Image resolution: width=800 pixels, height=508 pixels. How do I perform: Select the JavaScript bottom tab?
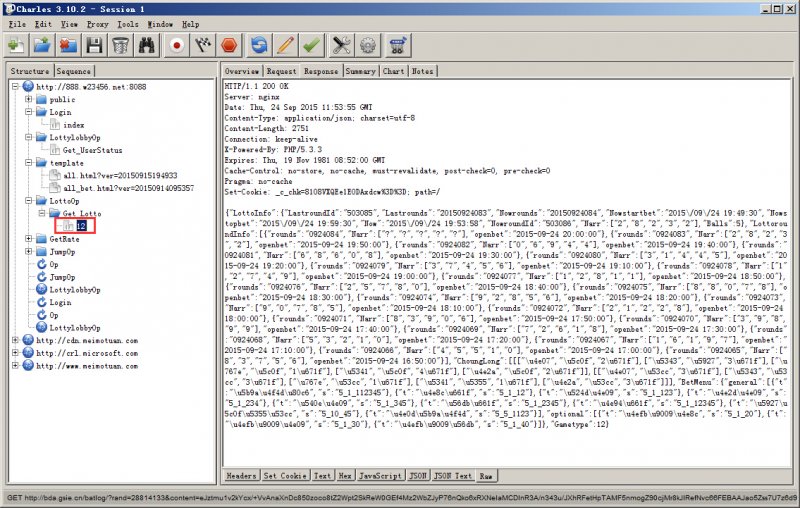(381, 476)
